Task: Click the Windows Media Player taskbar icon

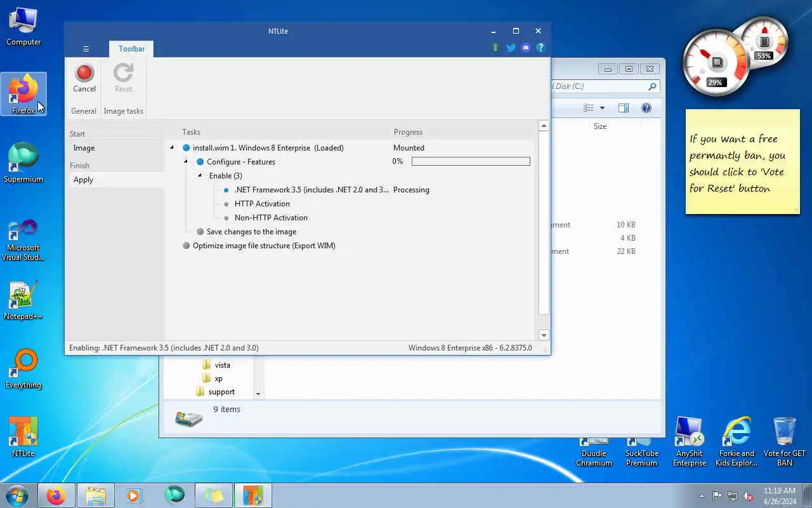Action: pos(134,495)
